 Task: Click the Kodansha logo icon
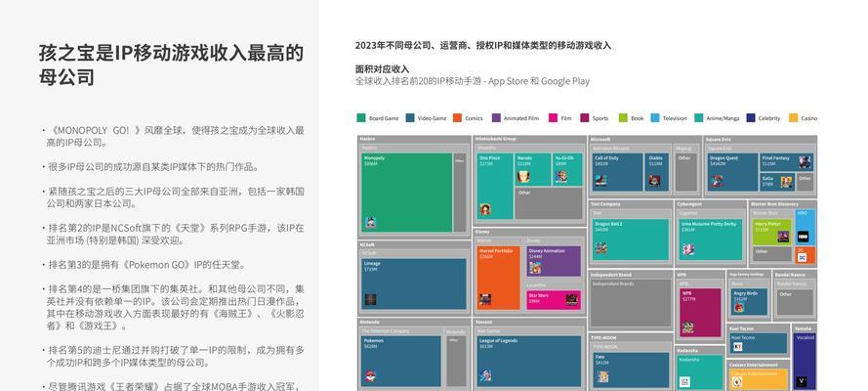coord(684,381)
